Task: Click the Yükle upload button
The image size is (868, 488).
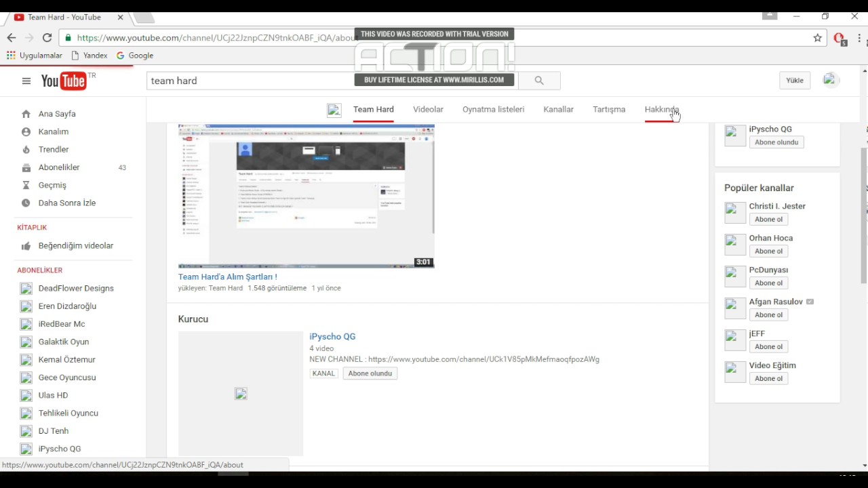Action: [x=795, y=81]
